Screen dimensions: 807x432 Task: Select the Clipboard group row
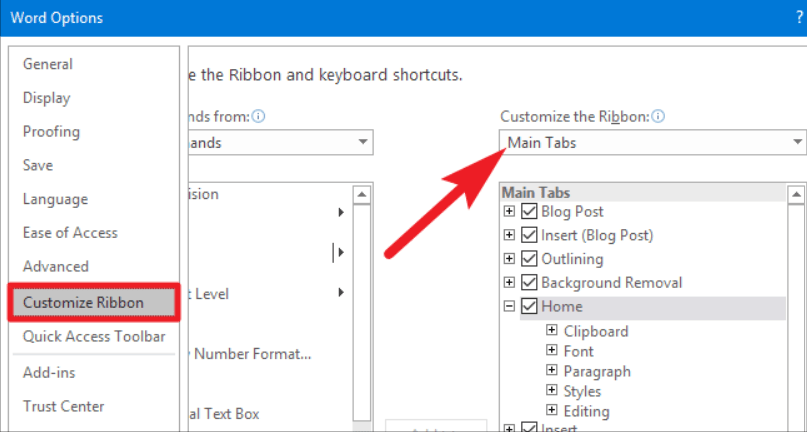tap(596, 331)
